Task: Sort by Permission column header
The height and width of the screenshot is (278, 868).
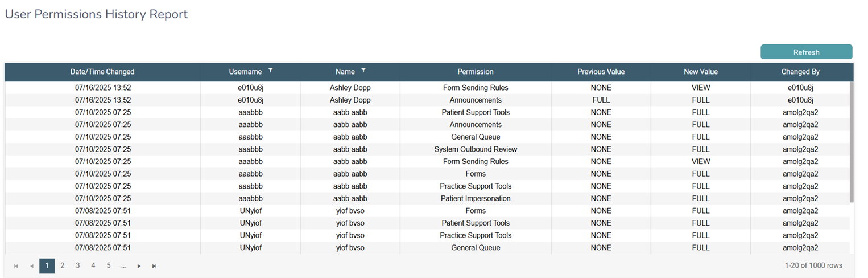Action: [x=476, y=72]
